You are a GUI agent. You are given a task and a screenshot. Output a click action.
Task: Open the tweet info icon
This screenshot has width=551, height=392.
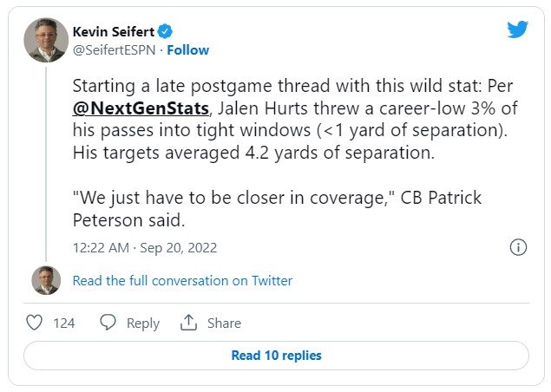518,248
